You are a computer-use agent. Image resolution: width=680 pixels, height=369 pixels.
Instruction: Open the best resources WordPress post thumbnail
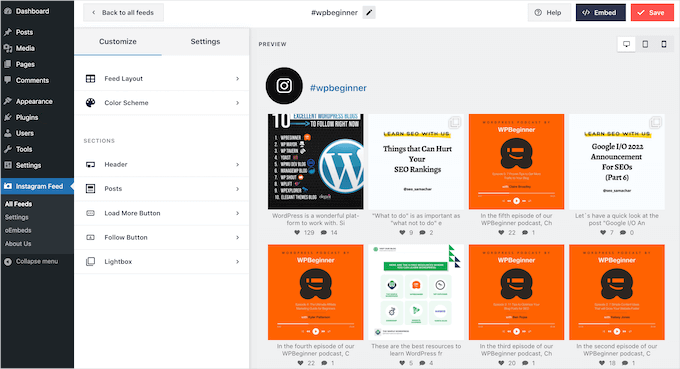[416, 292]
